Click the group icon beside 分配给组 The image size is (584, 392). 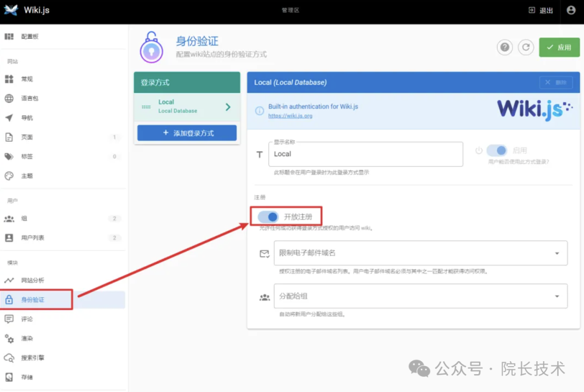click(x=264, y=297)
